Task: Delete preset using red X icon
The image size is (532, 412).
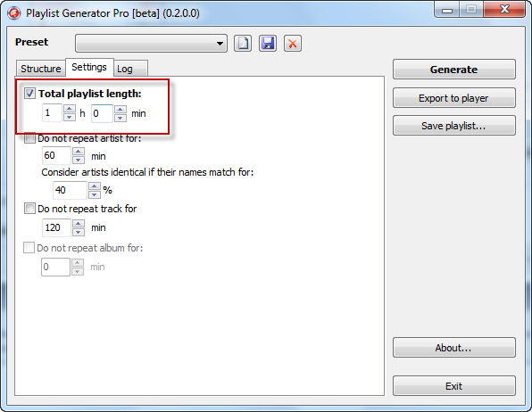Action: tap(293, 44)
